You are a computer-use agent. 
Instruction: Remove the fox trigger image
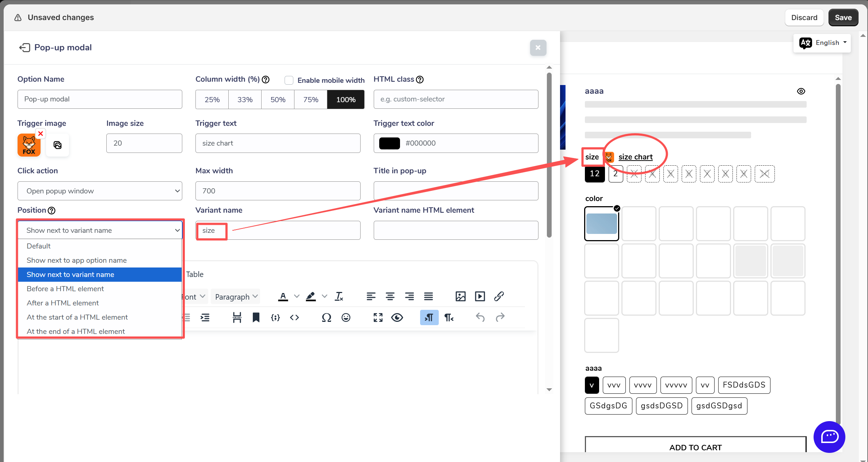pyautogui.click(x=41, y=134)
